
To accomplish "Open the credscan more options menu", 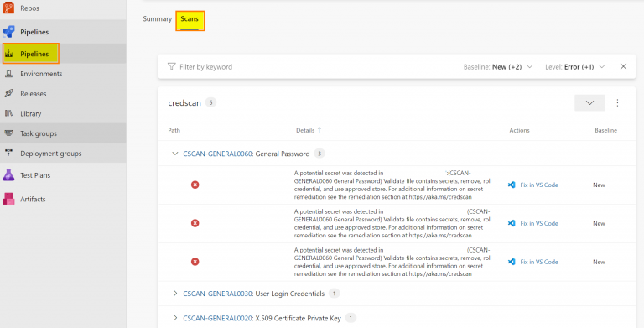I will [x=617, y=102].
